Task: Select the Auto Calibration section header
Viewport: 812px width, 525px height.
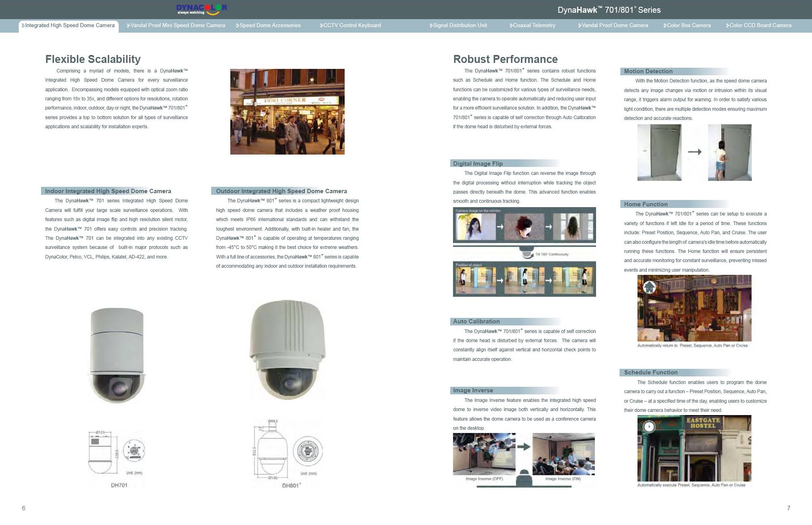Action: (x=505, y=321)
